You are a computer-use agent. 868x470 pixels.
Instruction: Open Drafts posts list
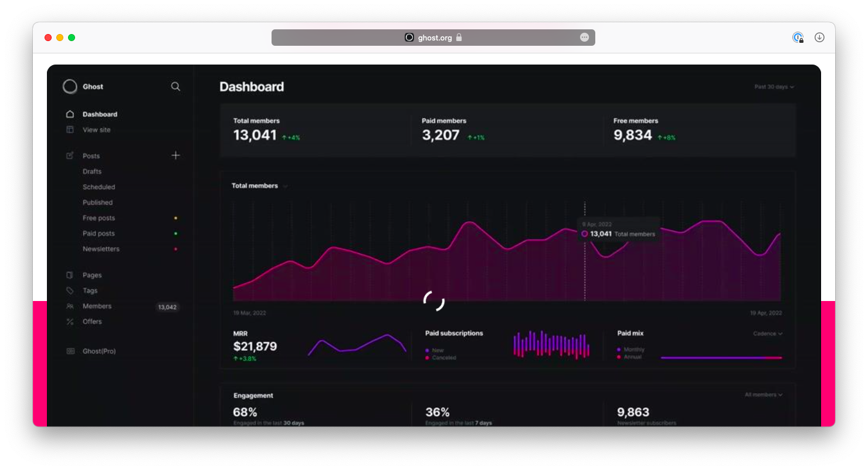pyautogui.click(x=92, y=171)
